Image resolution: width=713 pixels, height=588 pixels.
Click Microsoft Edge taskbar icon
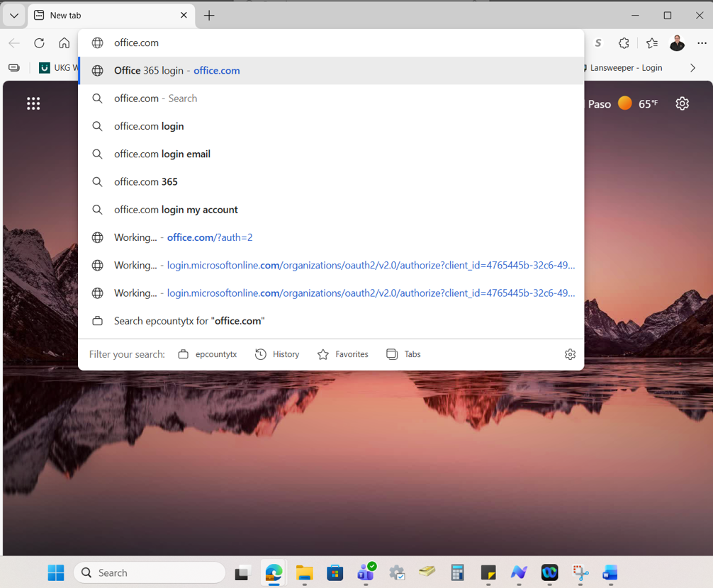pos(274,572)
